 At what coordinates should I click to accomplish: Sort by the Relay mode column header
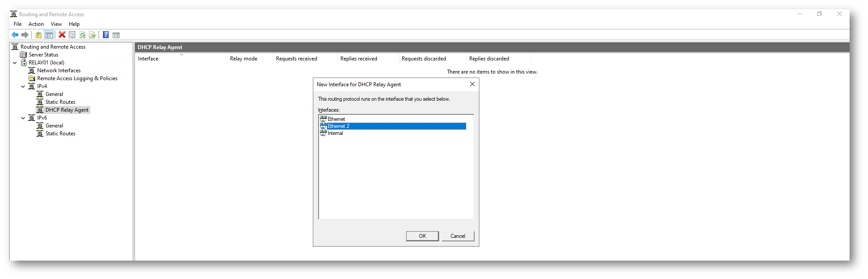point(244,59)
